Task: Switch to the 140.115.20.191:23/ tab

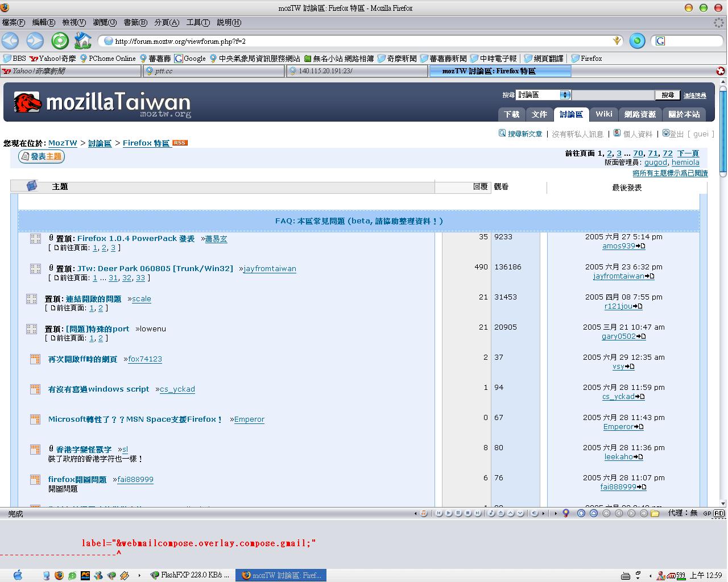Action: coord(357,71)
